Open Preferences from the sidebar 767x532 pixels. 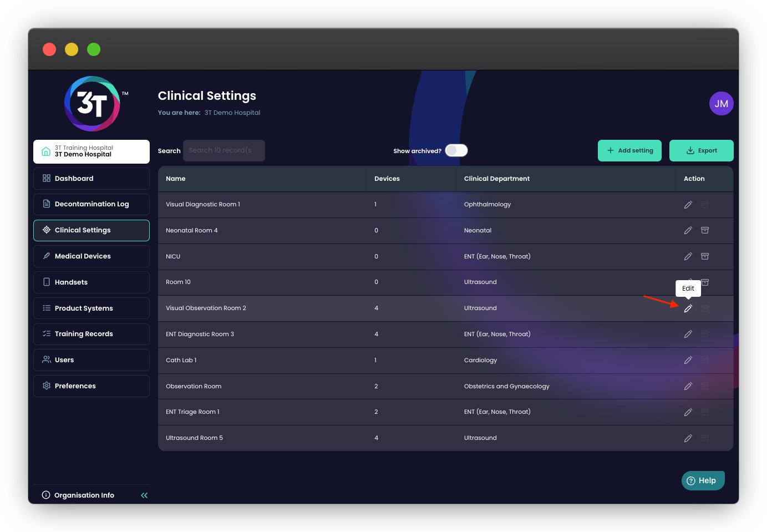tap(92, 386)
